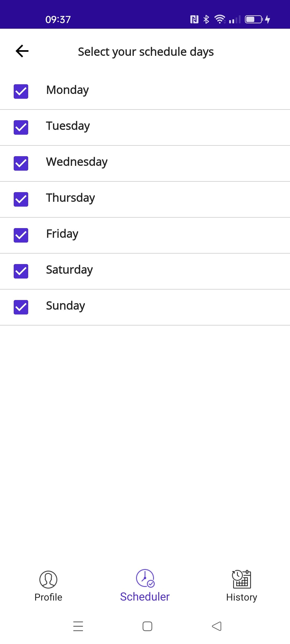Tap the Scheduler clock icon
This screenshot has height=644, width=290.
coord(145,578)
